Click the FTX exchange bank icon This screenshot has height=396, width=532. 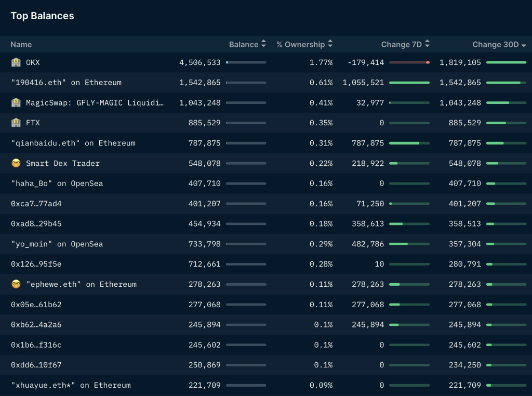16,123
